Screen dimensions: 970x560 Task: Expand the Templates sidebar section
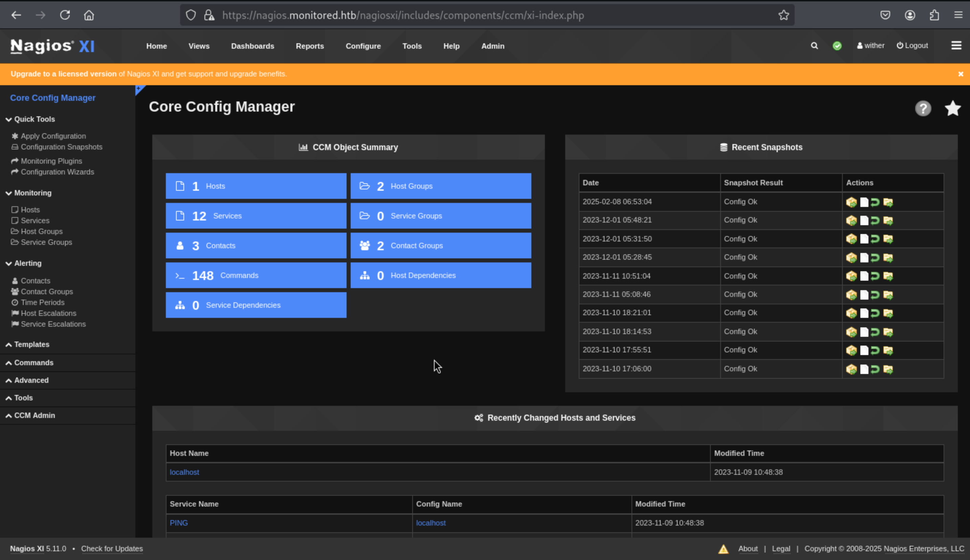pos(31,344)
